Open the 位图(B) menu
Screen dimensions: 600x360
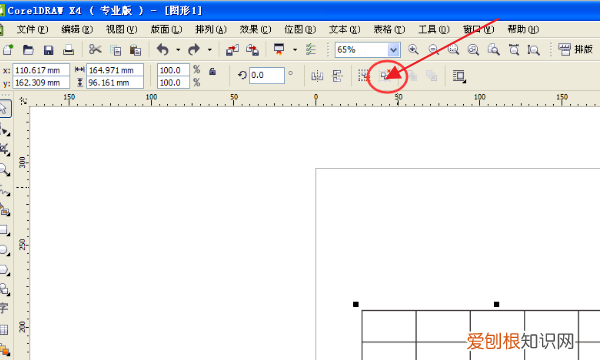[x=300, y=29]
